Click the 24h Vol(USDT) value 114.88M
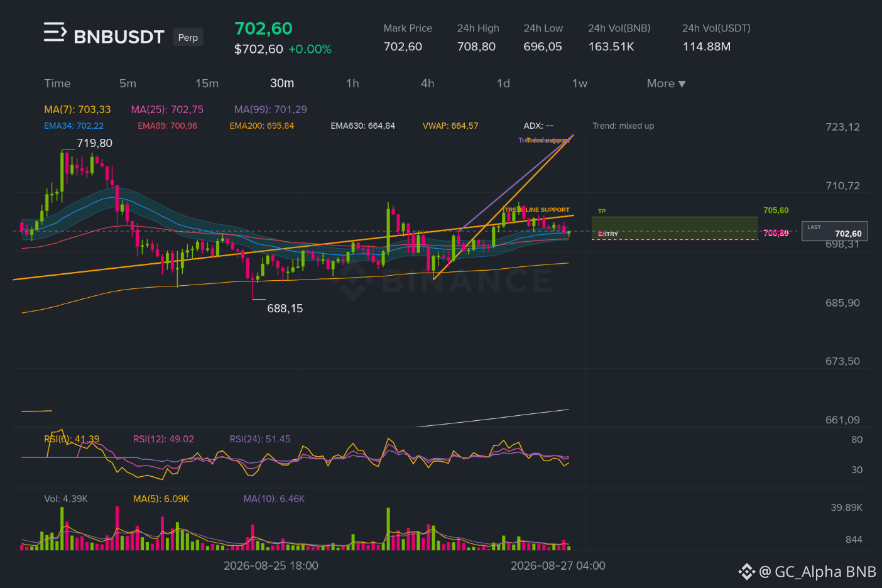This screenshot has height=588, width=882. [707, 46]
